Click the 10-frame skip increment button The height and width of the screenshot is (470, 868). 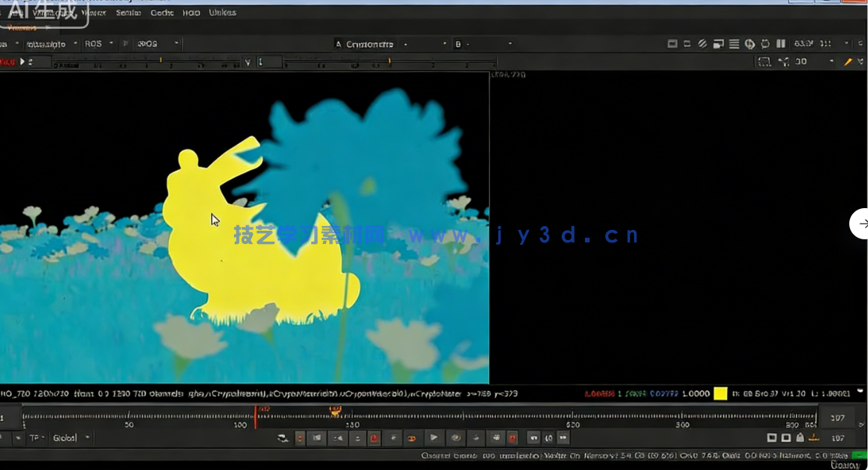pyautogui.click(x=548, y=438)
